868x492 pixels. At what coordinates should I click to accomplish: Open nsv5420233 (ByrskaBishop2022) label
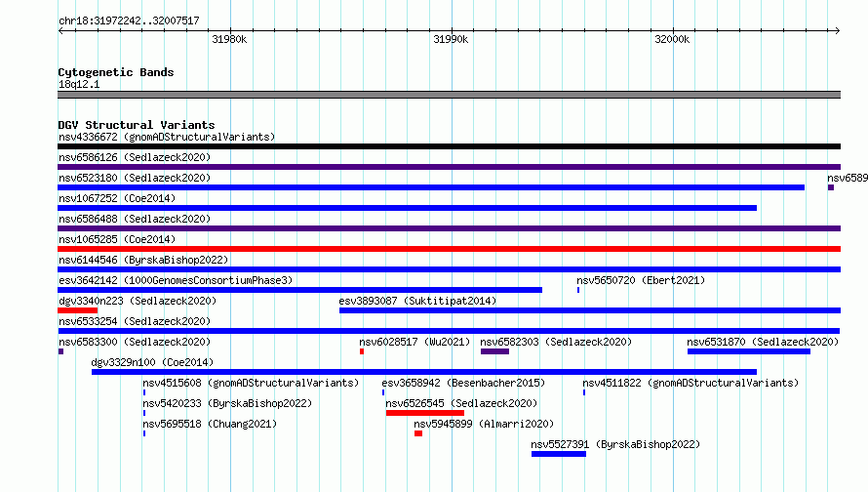[227, 403]
